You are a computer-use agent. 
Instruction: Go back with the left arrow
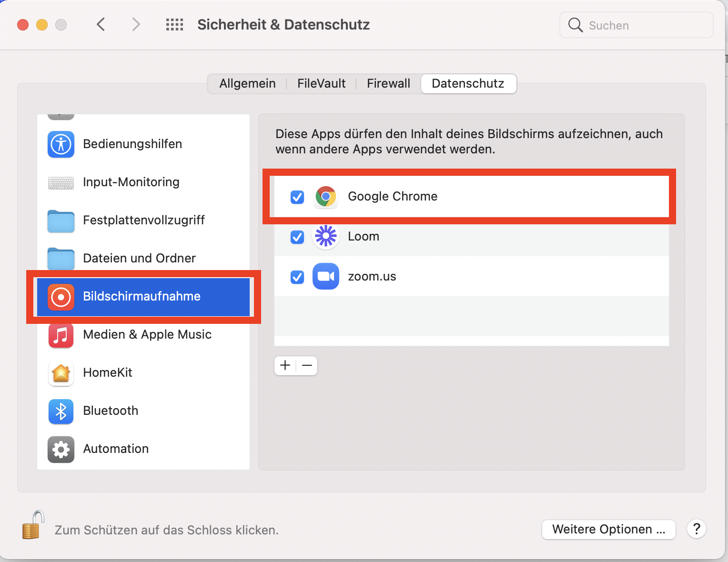(101, 24)
